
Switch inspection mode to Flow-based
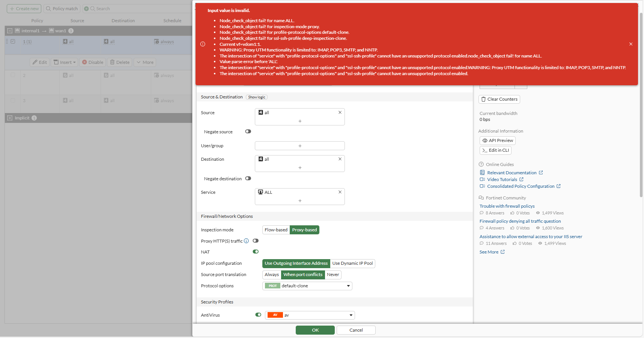click(276, 230)
